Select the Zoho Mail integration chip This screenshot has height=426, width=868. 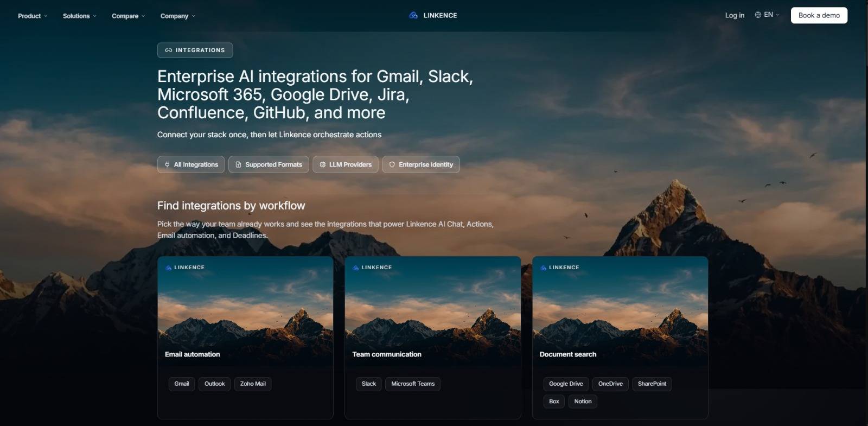[253, 384]
